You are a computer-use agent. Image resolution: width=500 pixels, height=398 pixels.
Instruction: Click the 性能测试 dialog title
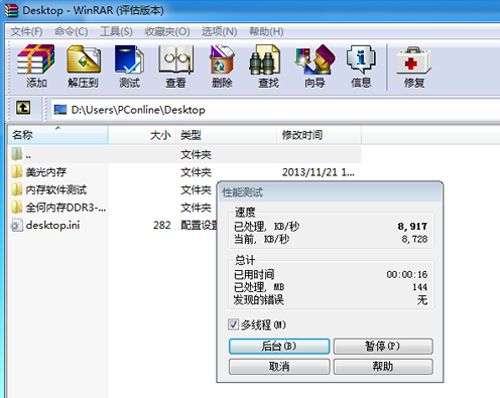pos(242,192)
